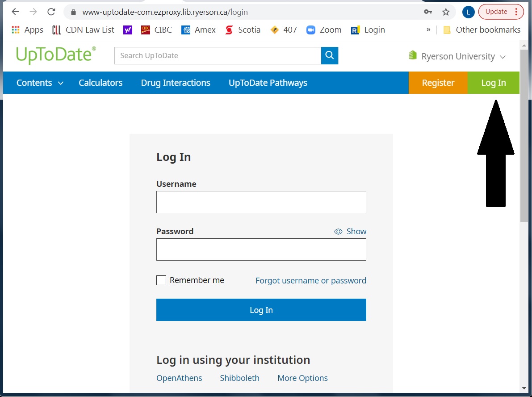View site info via the padlock icon
The width and height of the screenshot is (532, 397).
[73, 12]
